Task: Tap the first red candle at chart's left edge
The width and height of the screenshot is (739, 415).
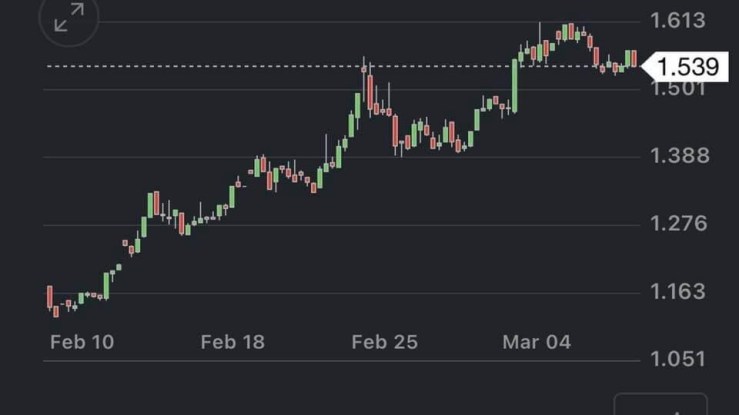Action: point(50,297)
